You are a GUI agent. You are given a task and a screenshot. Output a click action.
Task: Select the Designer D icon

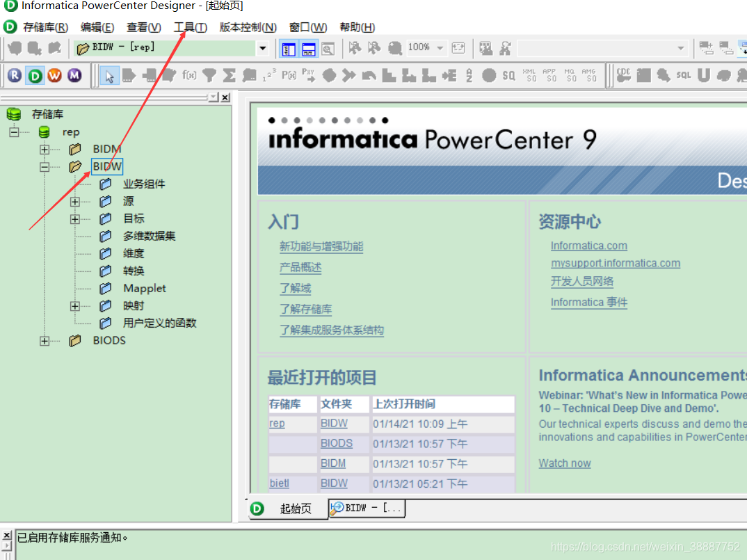[x=35, y=75]
